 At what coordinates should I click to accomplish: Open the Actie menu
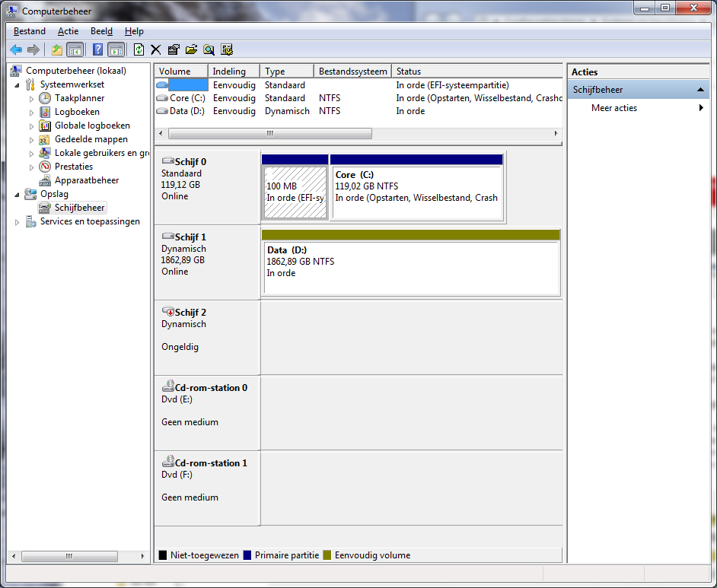click(68, 31)
